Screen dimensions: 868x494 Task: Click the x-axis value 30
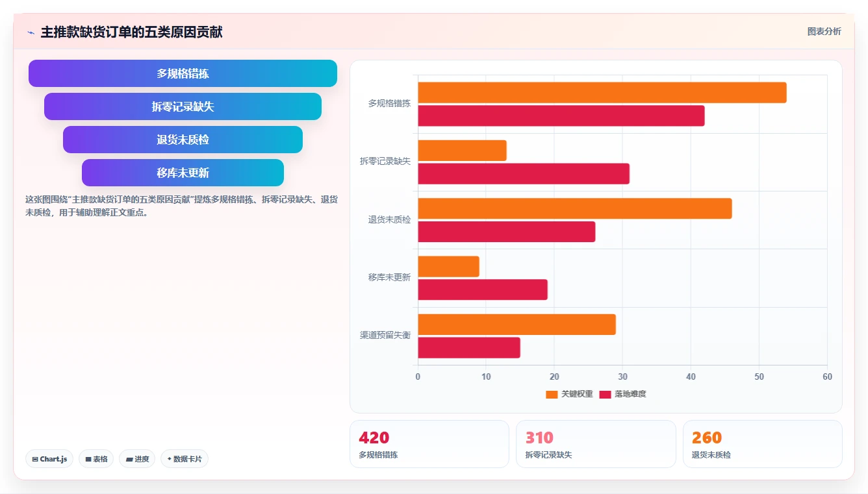tap(622, 377)
